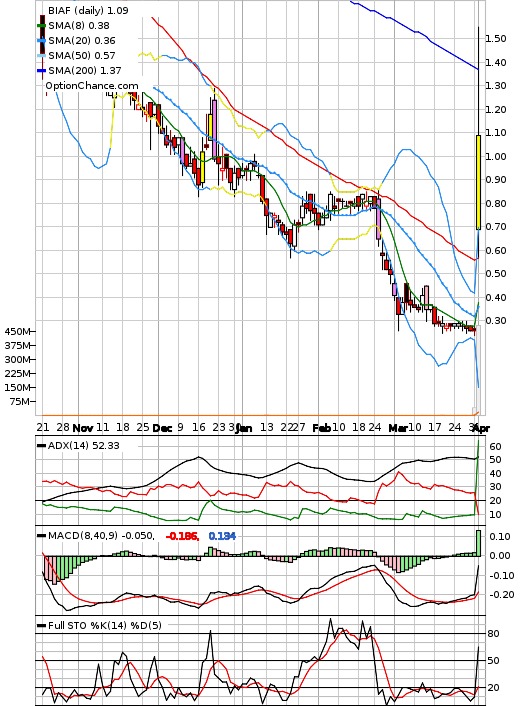Click the red MACD signal value
The image size is (526, 706).
coord(182,536)
